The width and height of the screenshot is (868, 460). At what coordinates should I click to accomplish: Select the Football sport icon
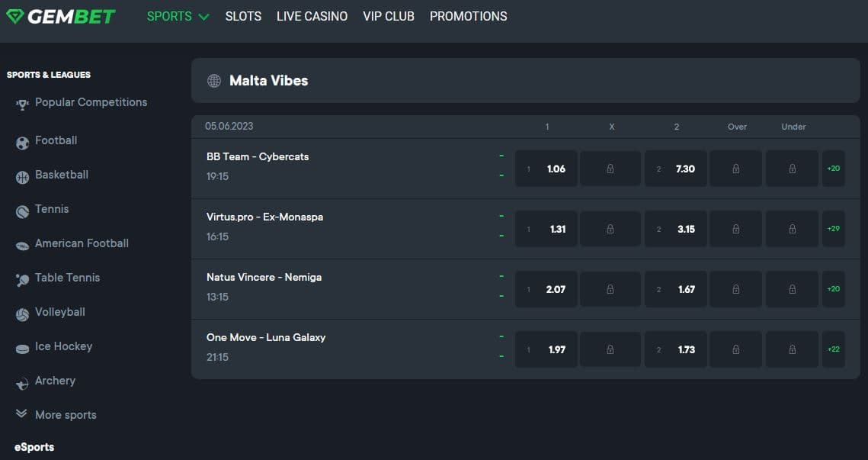pos(22,140)
